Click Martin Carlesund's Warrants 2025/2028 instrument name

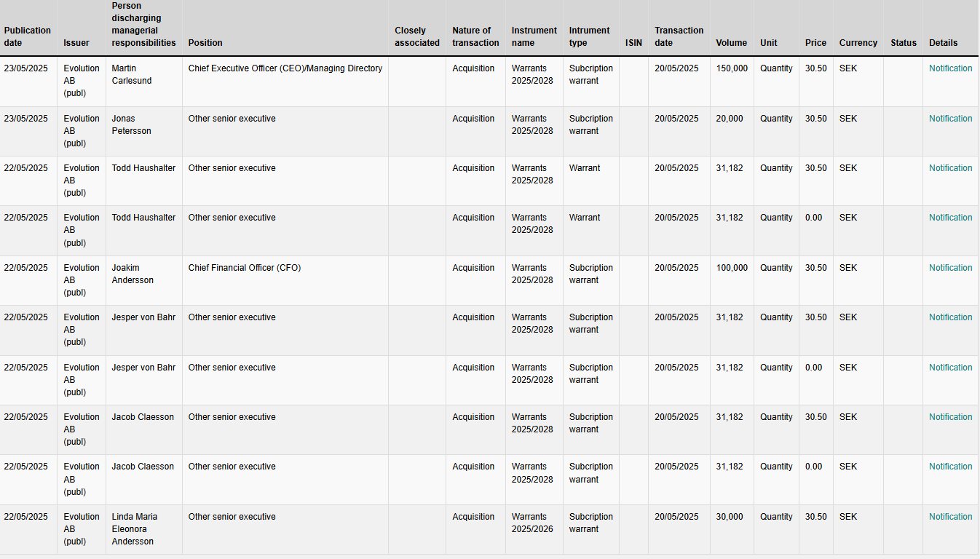[x=532, y=74]
